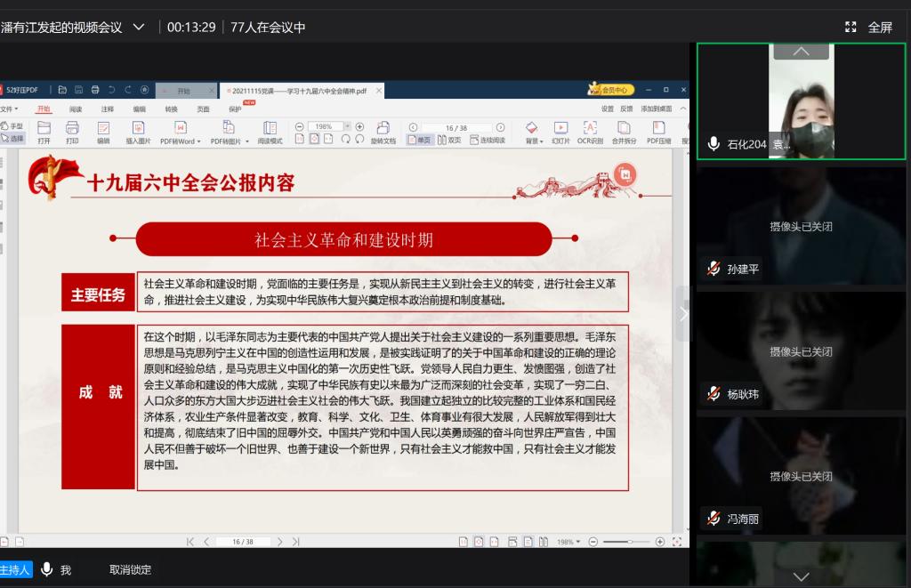Open the 背景 background dropdown
Viewport: 911px width, 588px height.
(532, 141)
